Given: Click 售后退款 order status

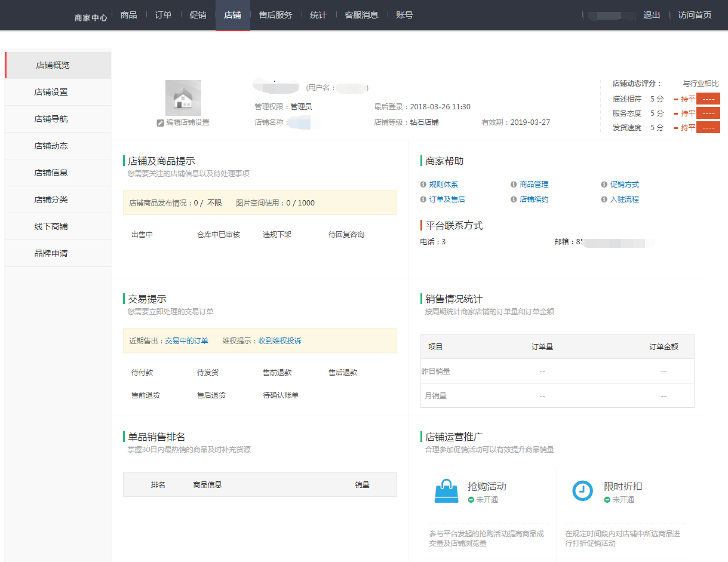Looking at the screenshot, I should point(343,373).
